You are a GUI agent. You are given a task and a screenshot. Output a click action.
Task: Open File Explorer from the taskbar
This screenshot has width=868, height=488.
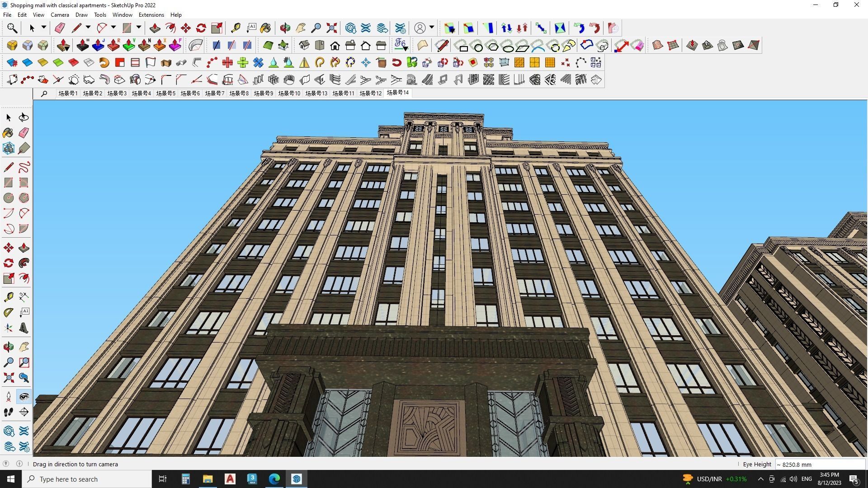208,479
